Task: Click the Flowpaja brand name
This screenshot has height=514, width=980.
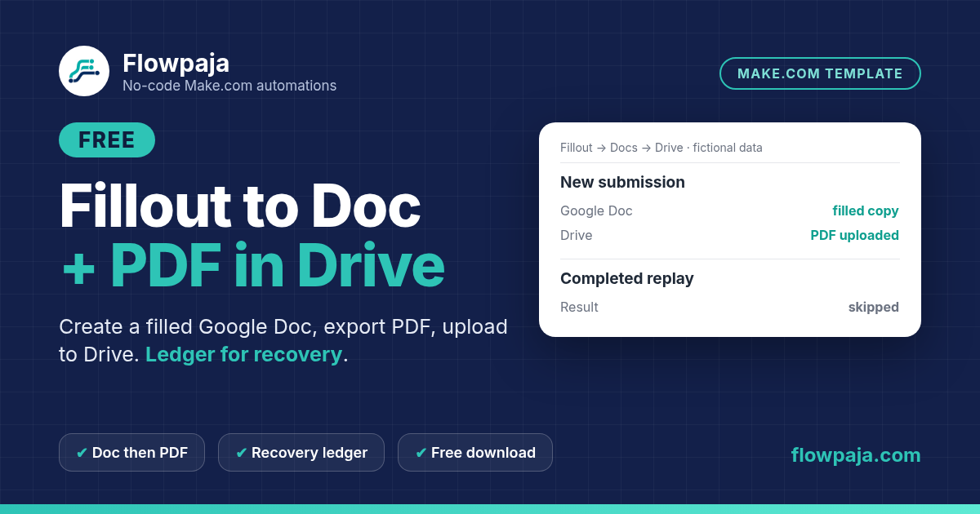Action: [176, 63]
